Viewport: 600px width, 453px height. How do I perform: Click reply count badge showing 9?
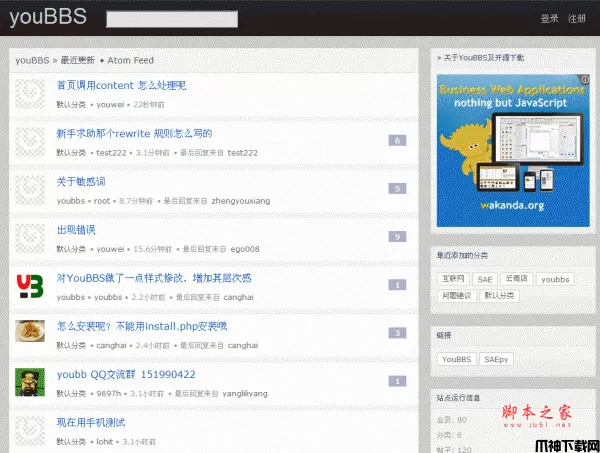398,237
